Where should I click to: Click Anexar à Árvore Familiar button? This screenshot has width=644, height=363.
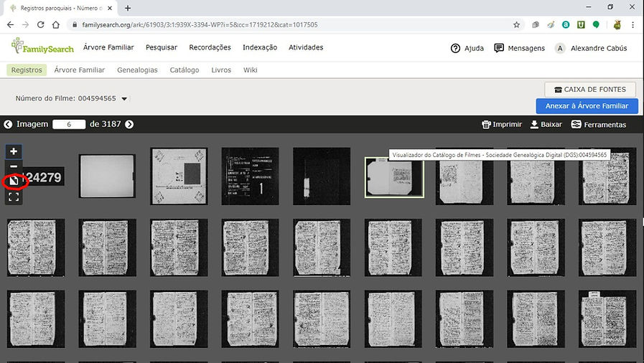(587, 106)
